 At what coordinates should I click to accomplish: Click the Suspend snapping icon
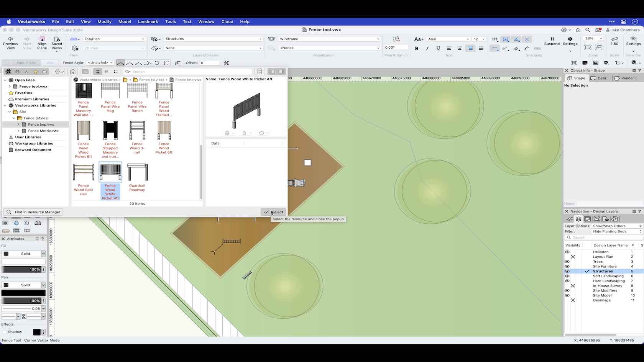pos(552,39)
